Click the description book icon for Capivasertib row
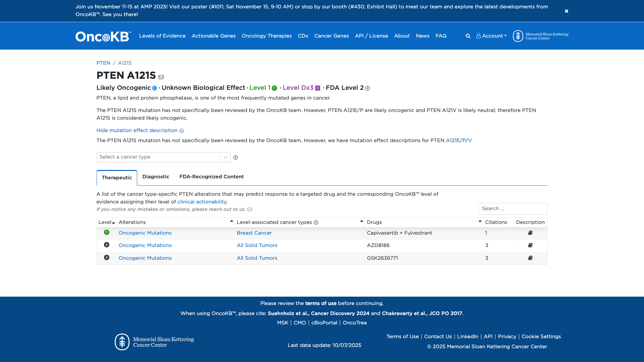 (x=530, y=233)
